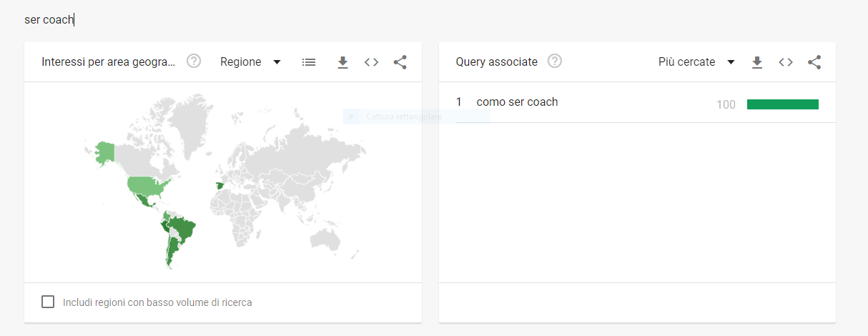Select Brazil on the world map
Screen dimensions: 868x336
pyautogui.click(x=187, y=229)
